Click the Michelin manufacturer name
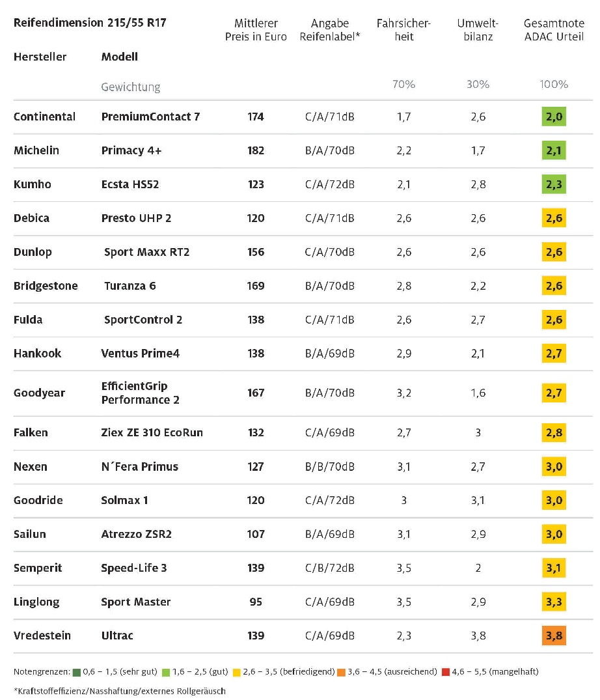 pos(36,150)
